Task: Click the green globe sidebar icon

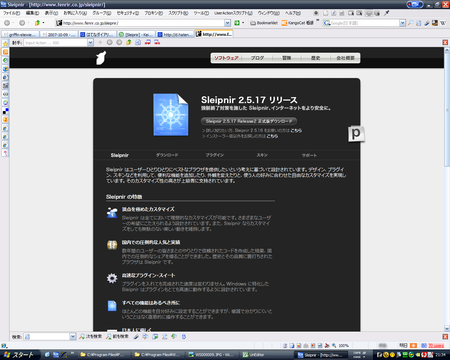Action: coord(5,60)
